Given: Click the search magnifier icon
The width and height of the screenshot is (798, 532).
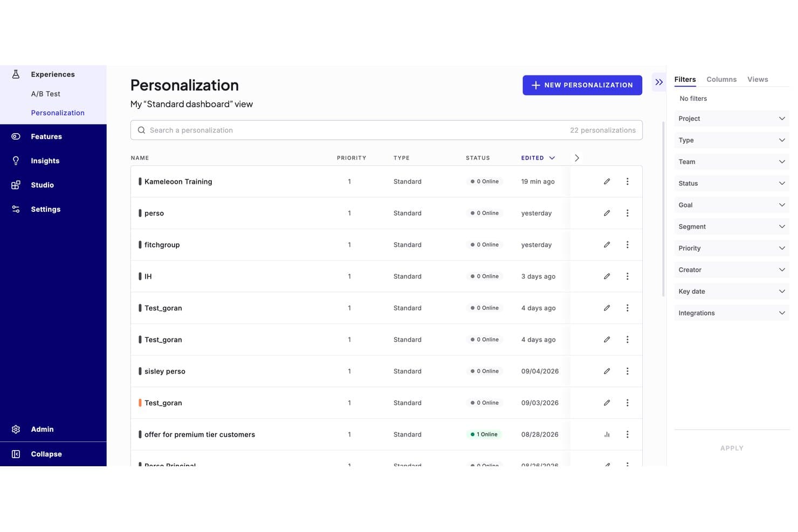Looking at the screenshot, I should coord(141,130).
